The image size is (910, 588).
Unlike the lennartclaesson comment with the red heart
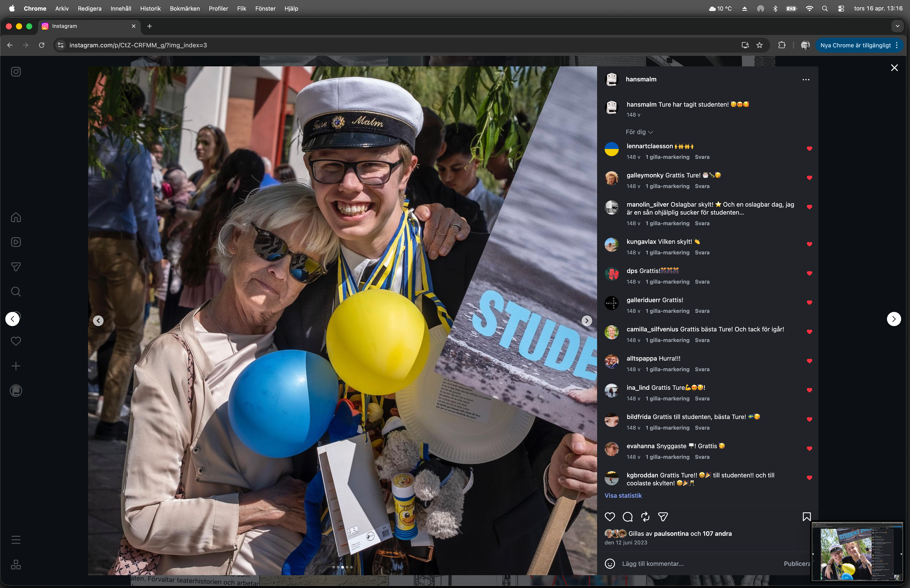click(x=809, y=149)
